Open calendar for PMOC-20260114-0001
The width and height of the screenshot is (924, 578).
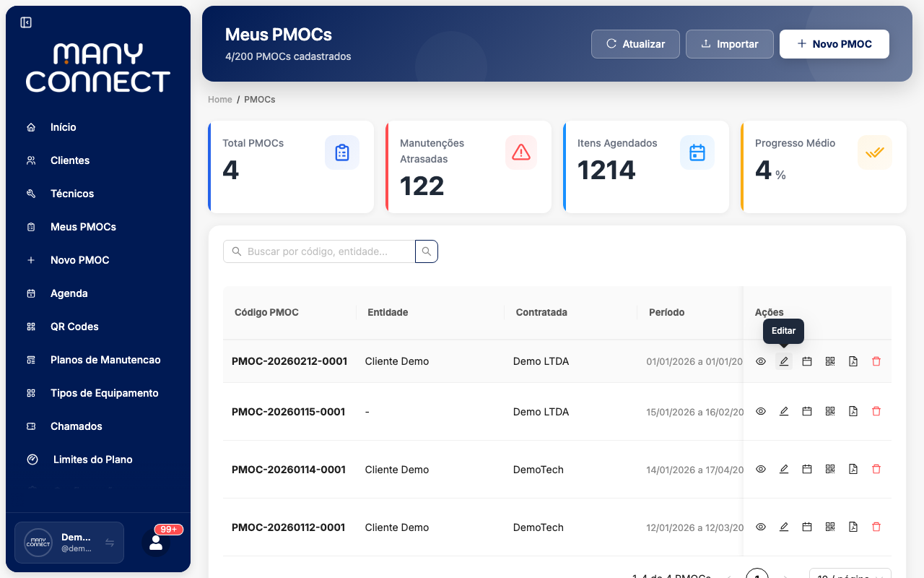(807, 469)
